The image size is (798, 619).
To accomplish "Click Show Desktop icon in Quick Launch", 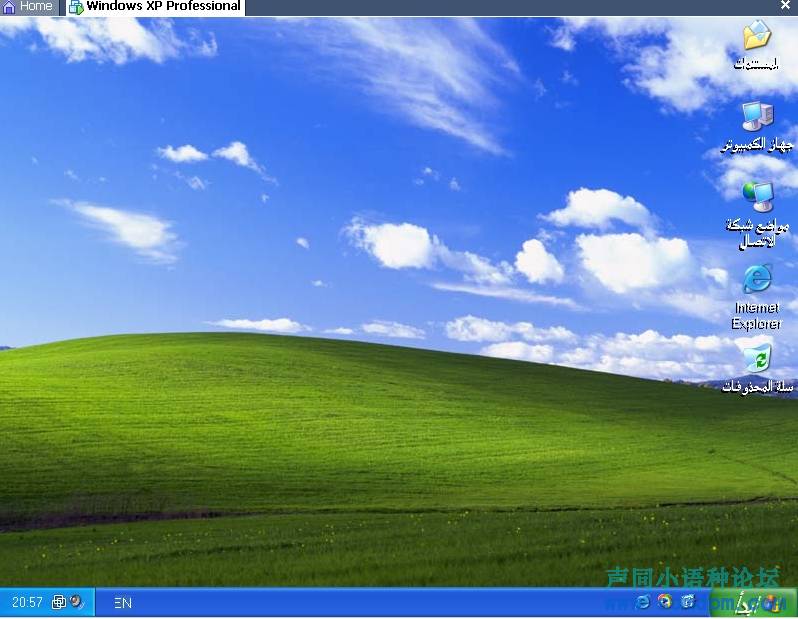I will point(688,602).
